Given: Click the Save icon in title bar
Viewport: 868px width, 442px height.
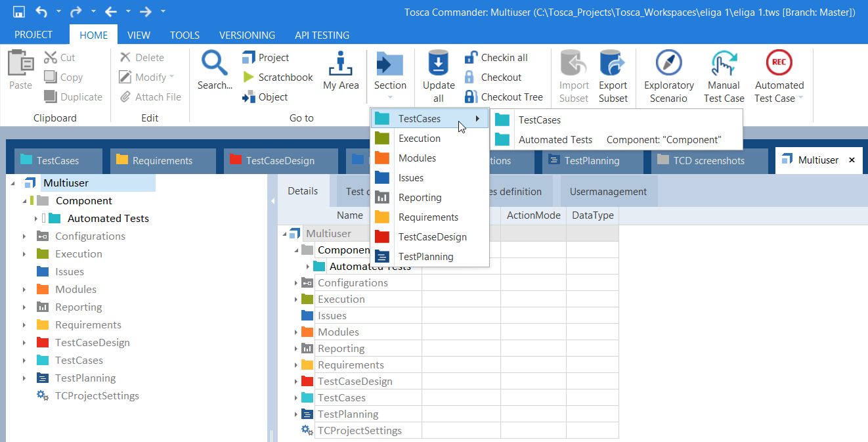Looking at the screenshot, I should [19, 12].
